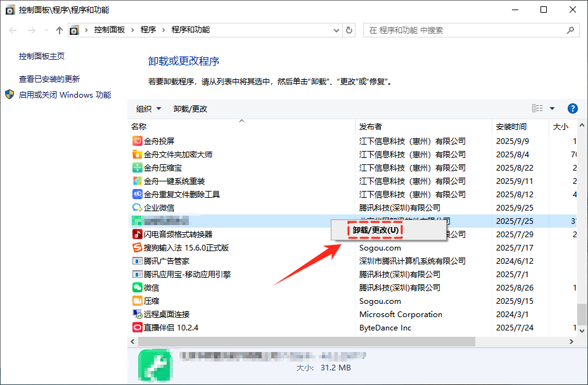Sort list by 安装时间 column header

[511, 127]
